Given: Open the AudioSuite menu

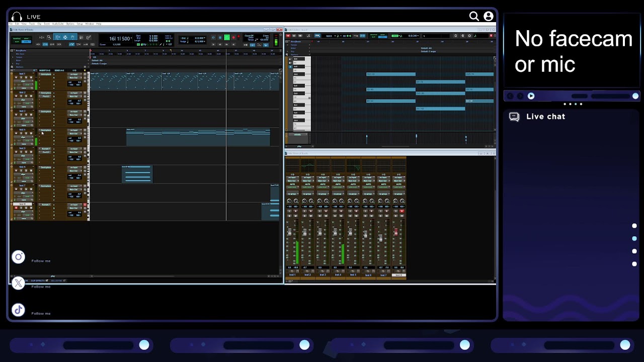Looking at the screenshot, I should click(x=57, y=24).
